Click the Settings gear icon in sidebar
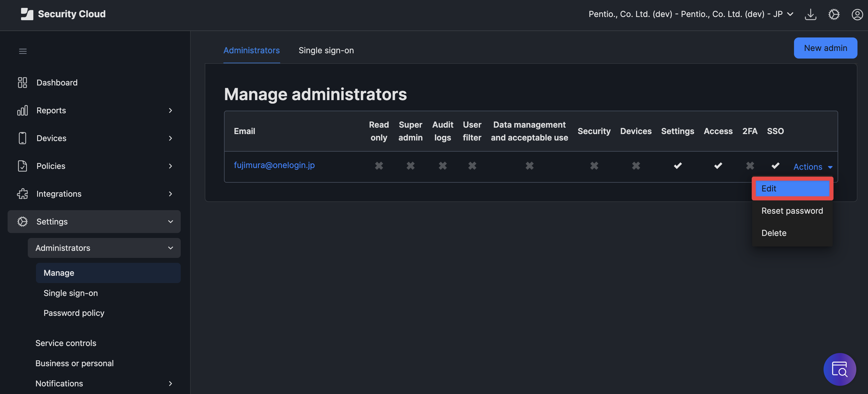 tap(22, 221)
